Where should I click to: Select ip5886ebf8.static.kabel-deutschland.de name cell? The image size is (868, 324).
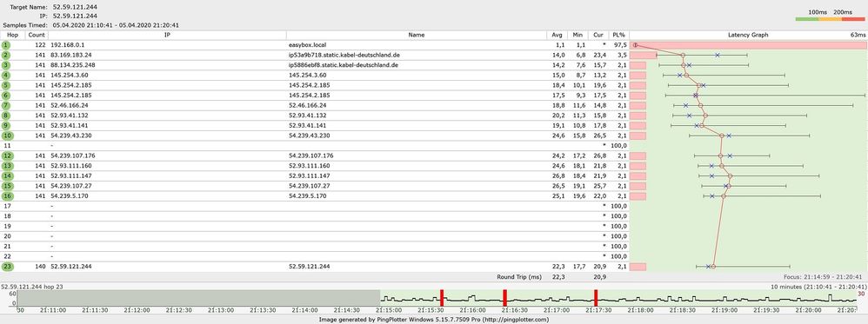click(x=344, y=65)
